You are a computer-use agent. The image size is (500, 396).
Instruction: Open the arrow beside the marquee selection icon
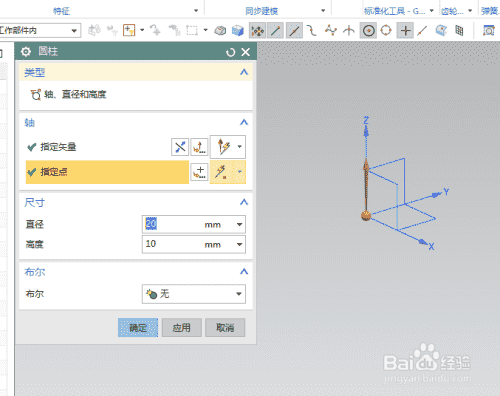[x=205, y=30]
